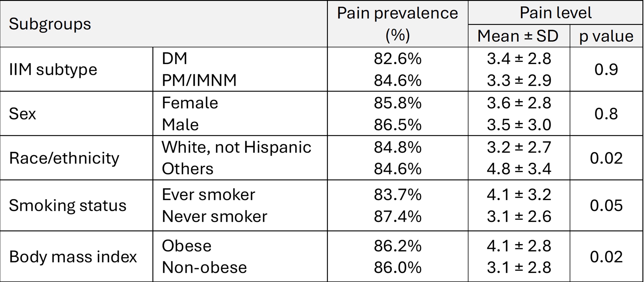Select the Smoking status row label
This screenshot has height=282, width=644.
tap(68, 205)
